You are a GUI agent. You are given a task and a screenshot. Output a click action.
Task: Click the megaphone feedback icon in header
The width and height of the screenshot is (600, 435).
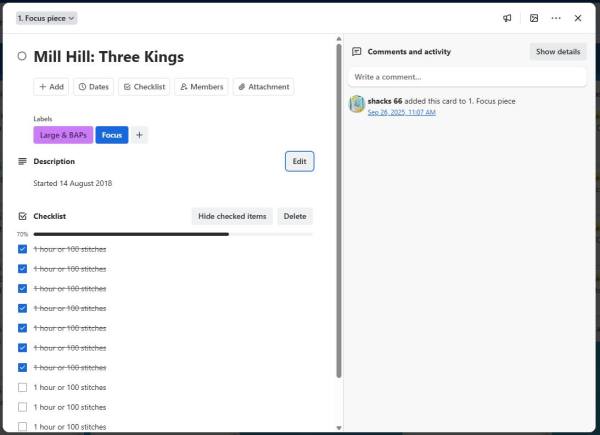tap(507, 18)
